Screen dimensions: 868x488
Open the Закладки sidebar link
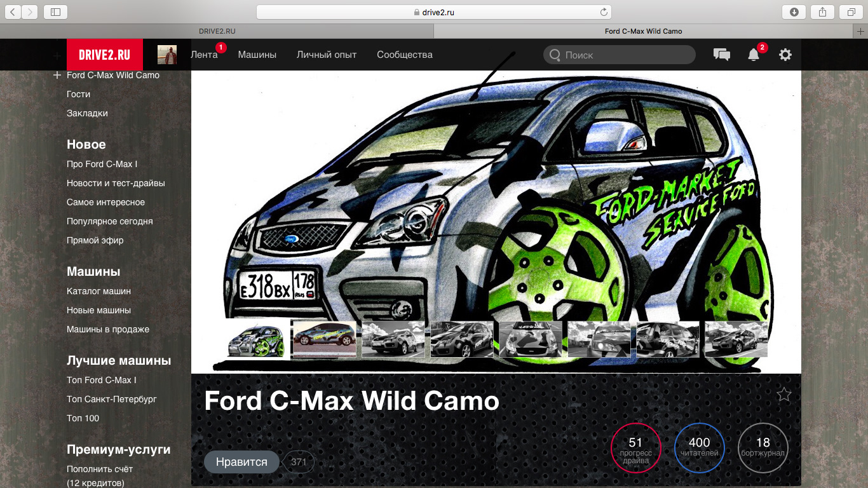coord(87,113)
